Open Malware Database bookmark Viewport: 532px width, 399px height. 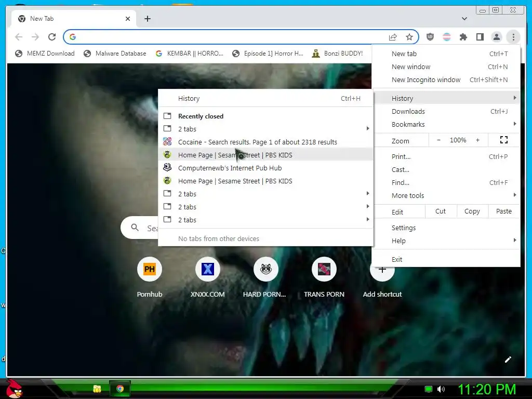pos(115,54)
